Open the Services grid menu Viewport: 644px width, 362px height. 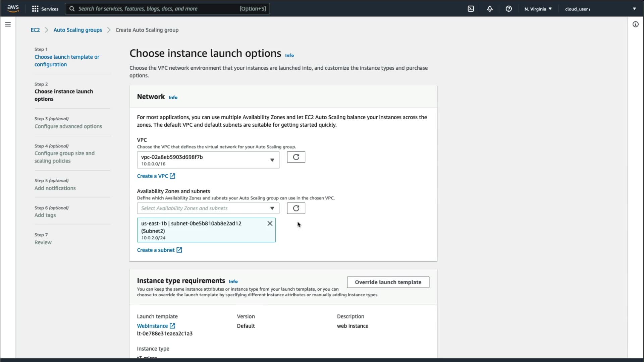pos(45,9)
